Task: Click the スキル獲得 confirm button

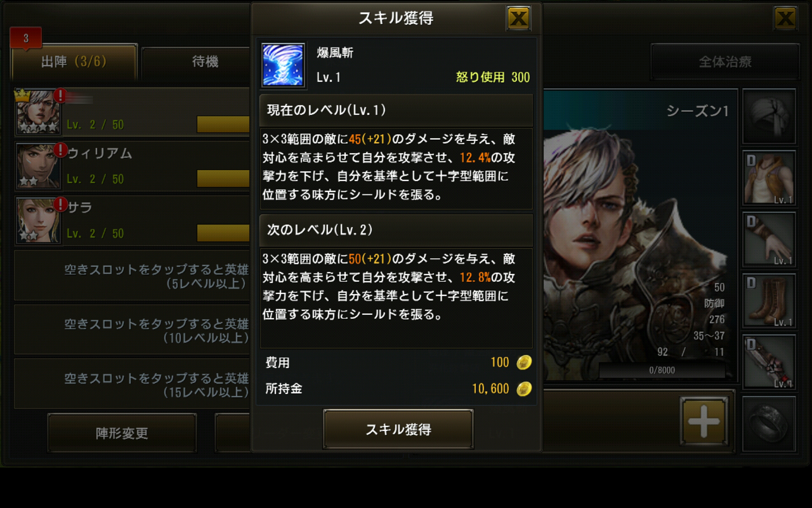Action: pos(398,429)
